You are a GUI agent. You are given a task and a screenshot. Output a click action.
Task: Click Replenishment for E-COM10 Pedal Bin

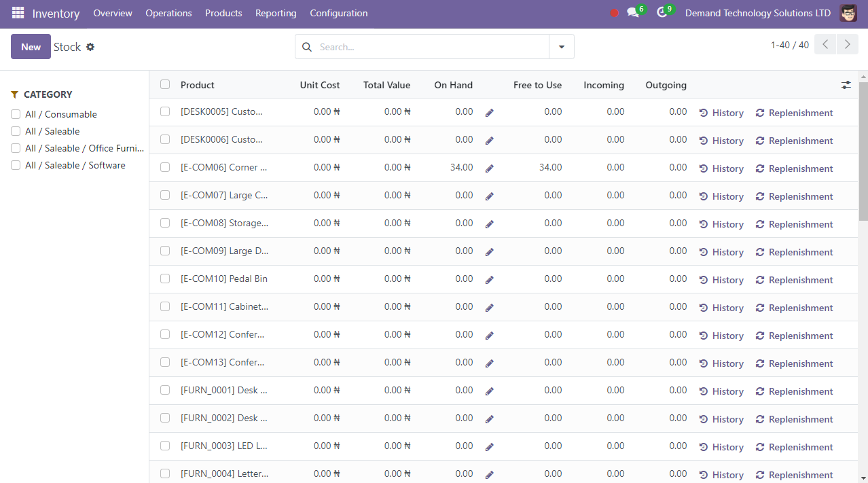pos(794,280)
